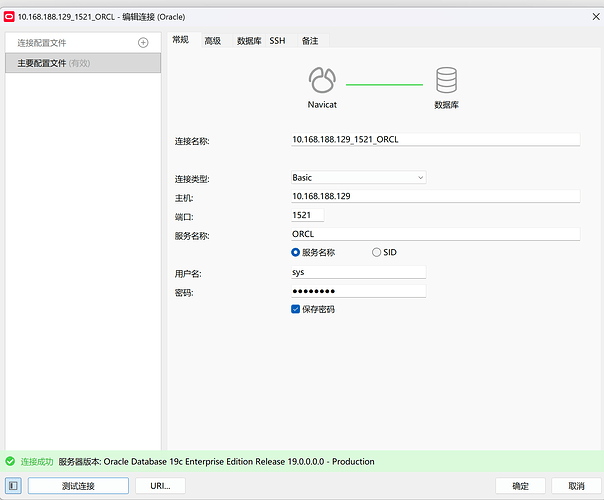Click the 连接配置文件 header text
Screen dimensions: 604x500
42,43
